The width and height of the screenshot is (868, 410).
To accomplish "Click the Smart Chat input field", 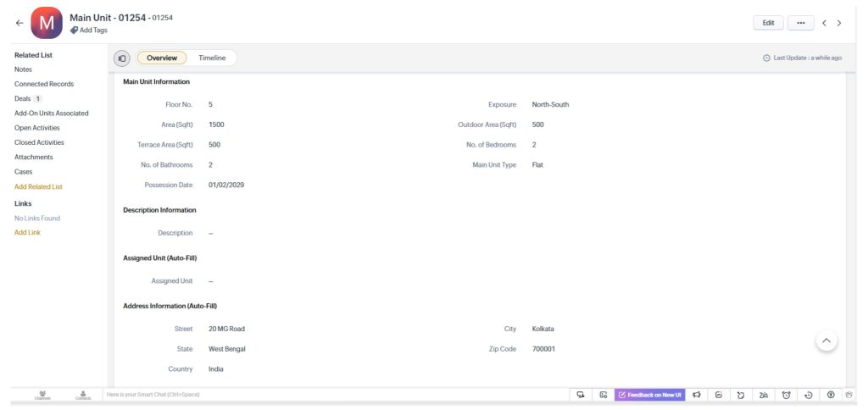I will pos(336,395).
